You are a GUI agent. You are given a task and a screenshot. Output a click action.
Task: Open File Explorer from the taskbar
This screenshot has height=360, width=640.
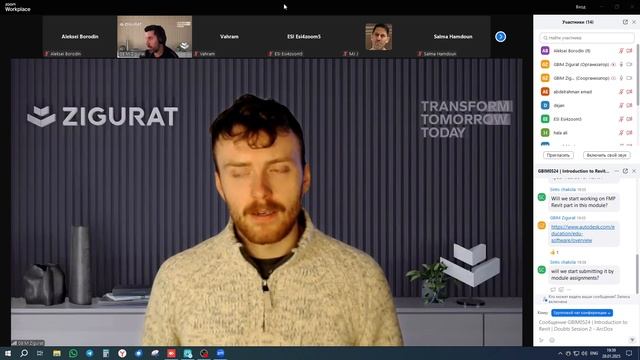click(x=57, y=353)
